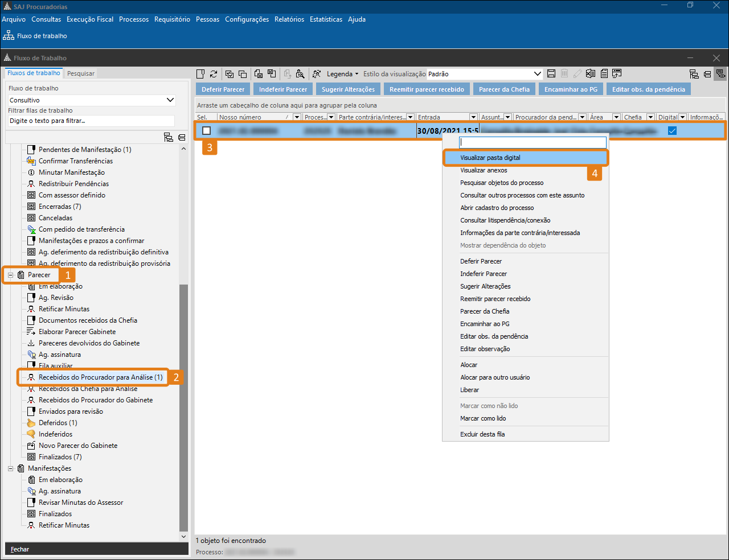The width and height of the screenshot is (729, 560).
Task: Tick the Sel. checkbox on the process row
Action: tap(207, 131)
